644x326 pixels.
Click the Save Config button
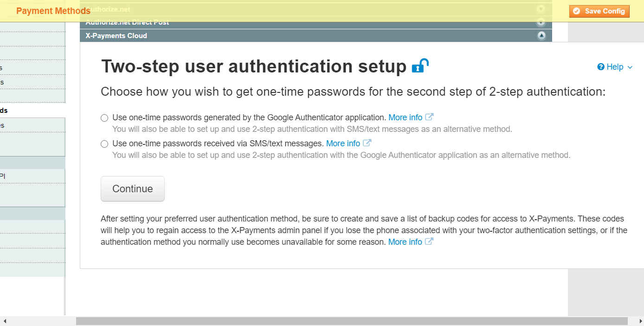[599, 11]
